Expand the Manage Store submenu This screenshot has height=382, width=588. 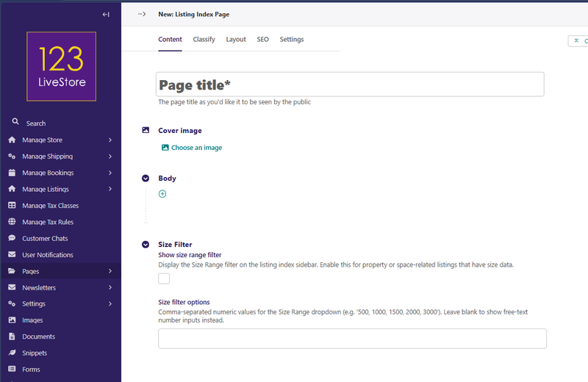(110, 140)
